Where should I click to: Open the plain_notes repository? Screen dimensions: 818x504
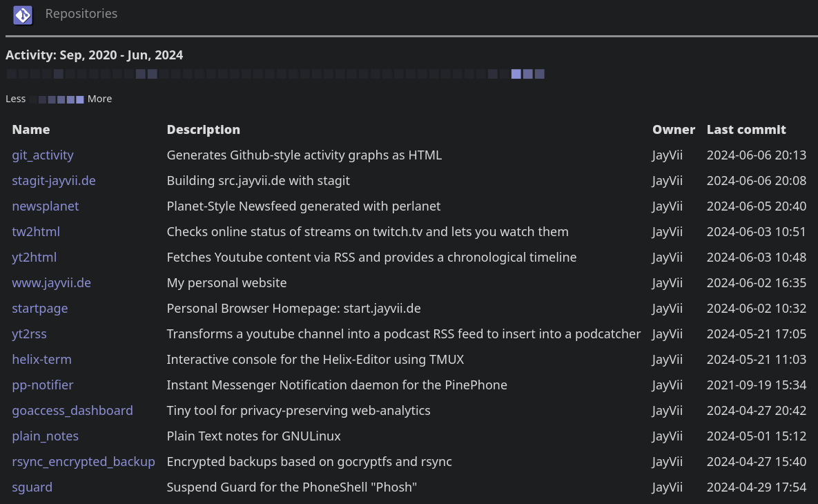pyautogui.click(x=46, y=436)
